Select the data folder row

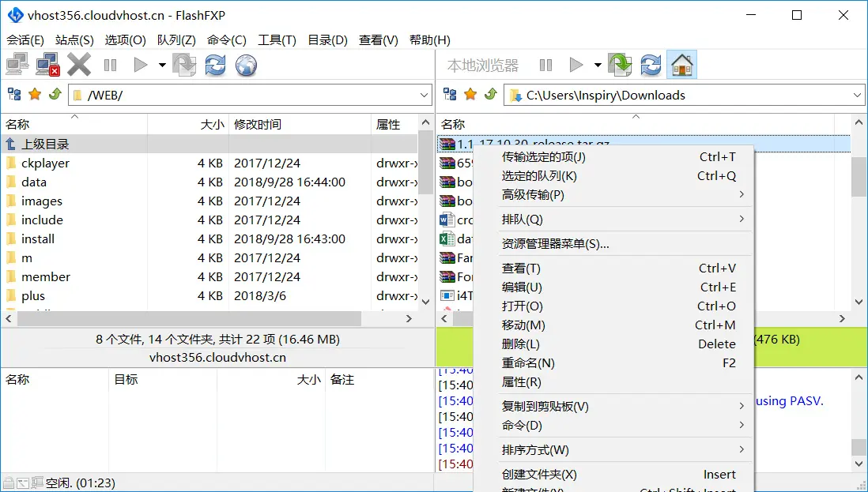(x=209, y=182)
